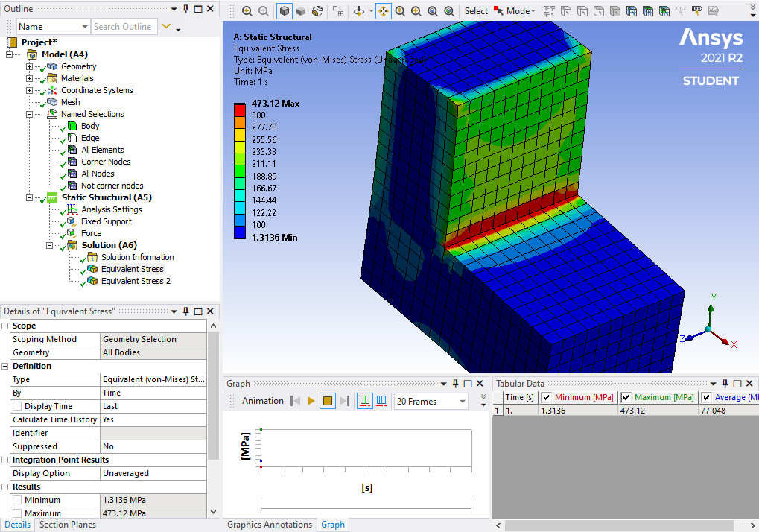The image size is (759, 532).
Task: Click the animation progress bar
Action: coord(366,504)
